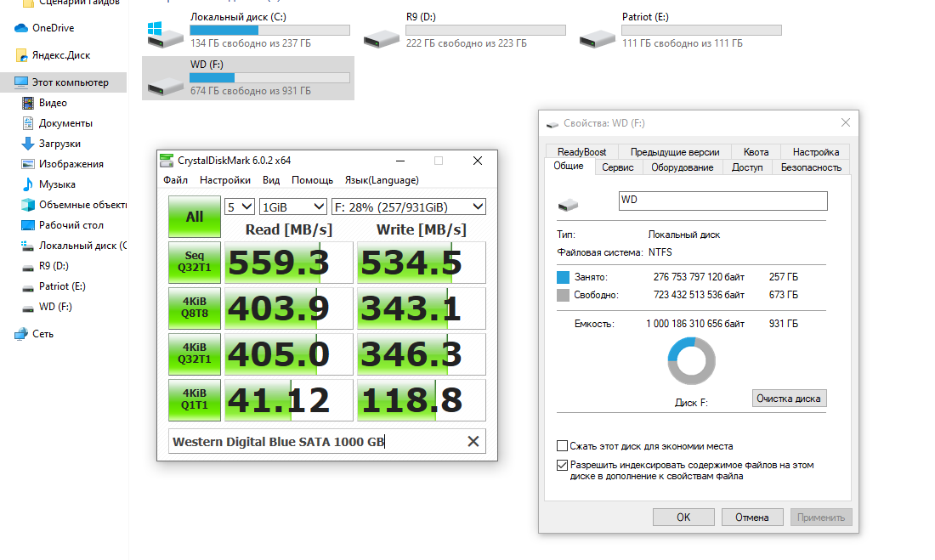Click the 118.8 write result value
The image size is (935, 560).
(x=422, y=400)
